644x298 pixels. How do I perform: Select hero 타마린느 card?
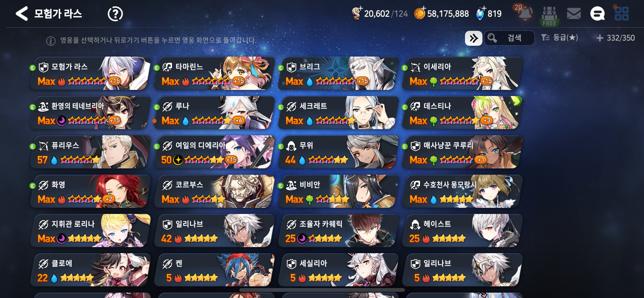(x=214, y=73)
